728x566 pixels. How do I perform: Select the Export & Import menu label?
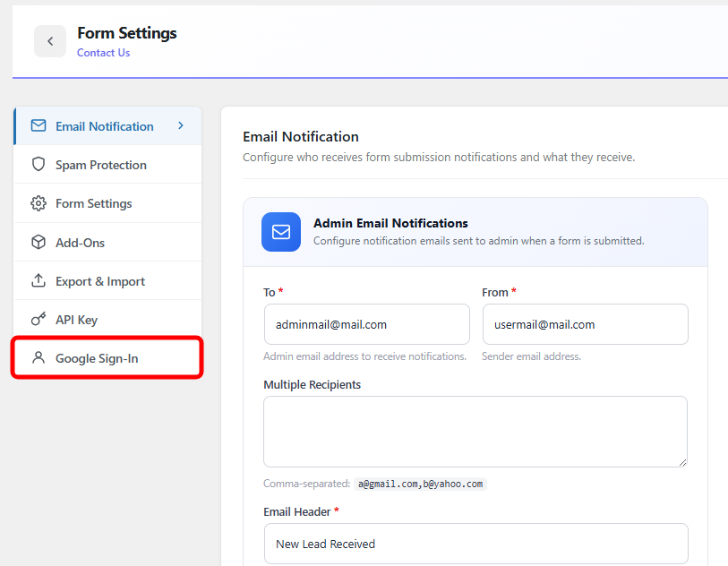click(100, 281)
